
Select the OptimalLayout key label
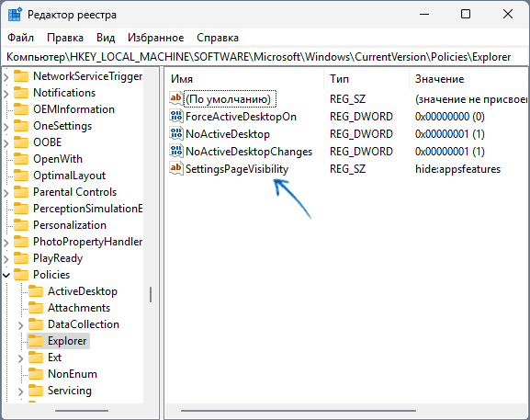(x=69, y=176)
